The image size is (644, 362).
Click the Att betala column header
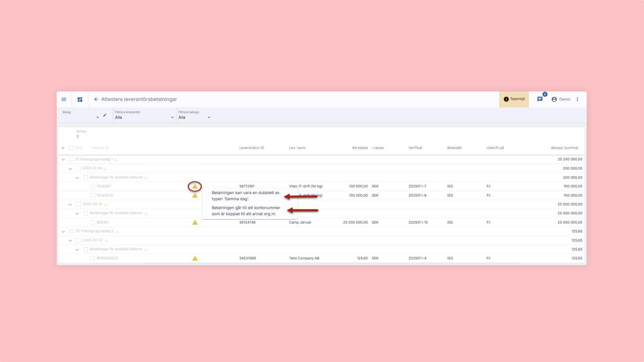pos(360,148)
